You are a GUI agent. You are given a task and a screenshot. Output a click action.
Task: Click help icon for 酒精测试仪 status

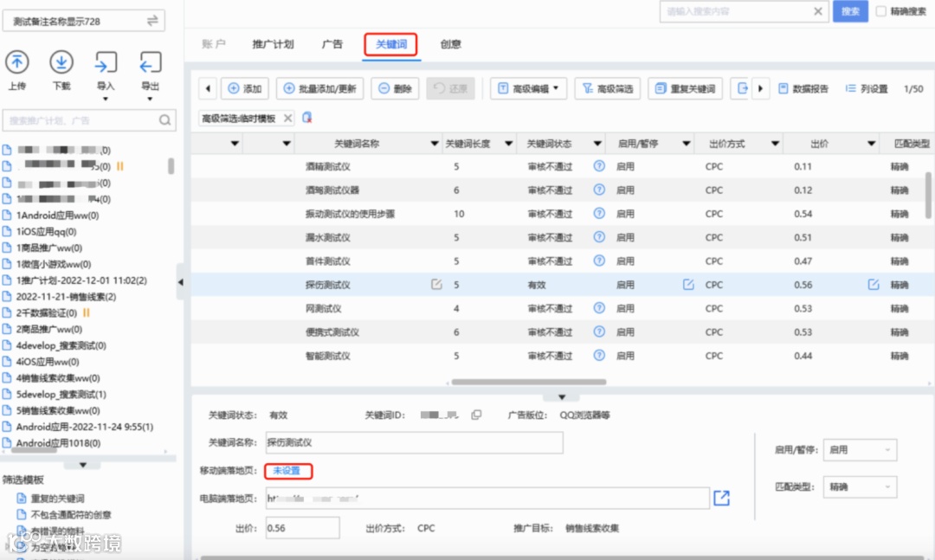coord(599,166)
